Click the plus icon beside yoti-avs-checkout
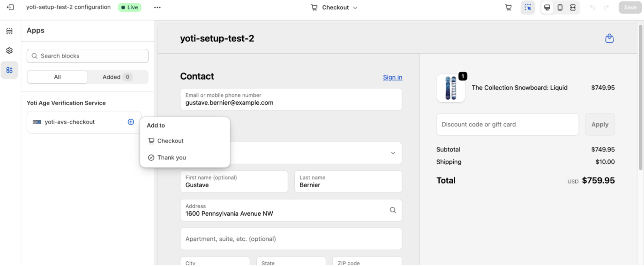The image size is (644, 267). 131,122
